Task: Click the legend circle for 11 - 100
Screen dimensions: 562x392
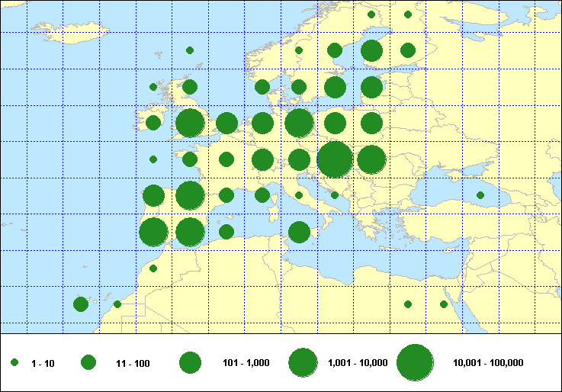Action: [x=88, y=363]
